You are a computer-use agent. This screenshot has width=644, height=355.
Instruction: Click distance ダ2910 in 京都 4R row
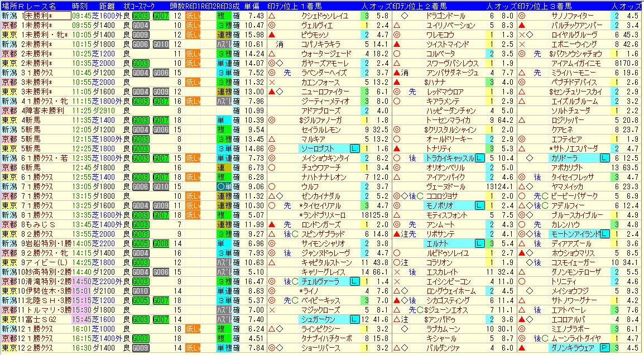point(104,111)
